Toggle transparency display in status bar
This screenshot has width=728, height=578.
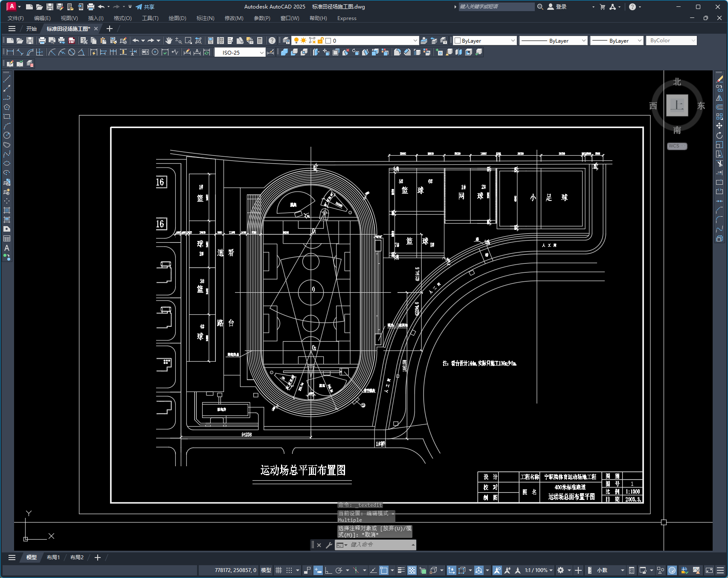tap(412, 570)
